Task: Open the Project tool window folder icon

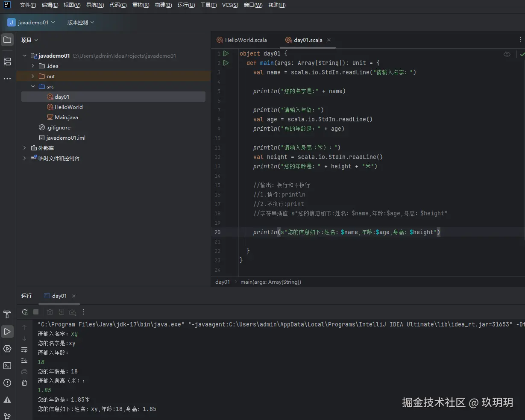Action: (x=7, y=40)
